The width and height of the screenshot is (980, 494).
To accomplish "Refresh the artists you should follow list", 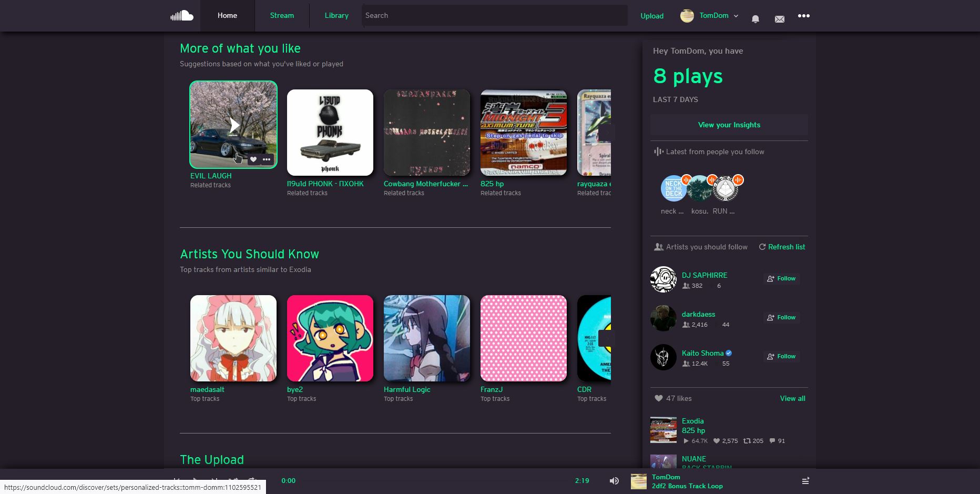I will 782,247.
